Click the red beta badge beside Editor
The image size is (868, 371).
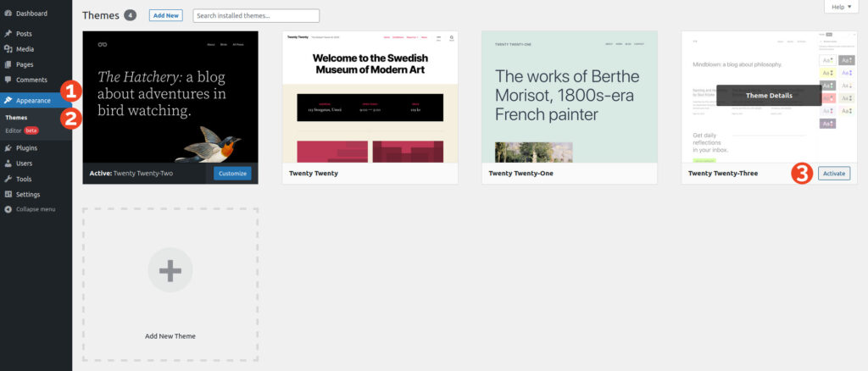[x=31, y=131]
